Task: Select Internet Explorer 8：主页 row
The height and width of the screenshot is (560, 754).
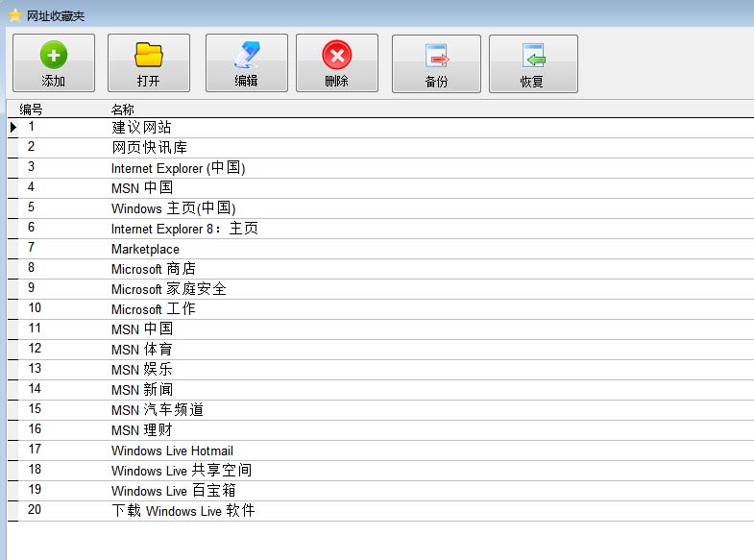Action: (x=380, y=229)
